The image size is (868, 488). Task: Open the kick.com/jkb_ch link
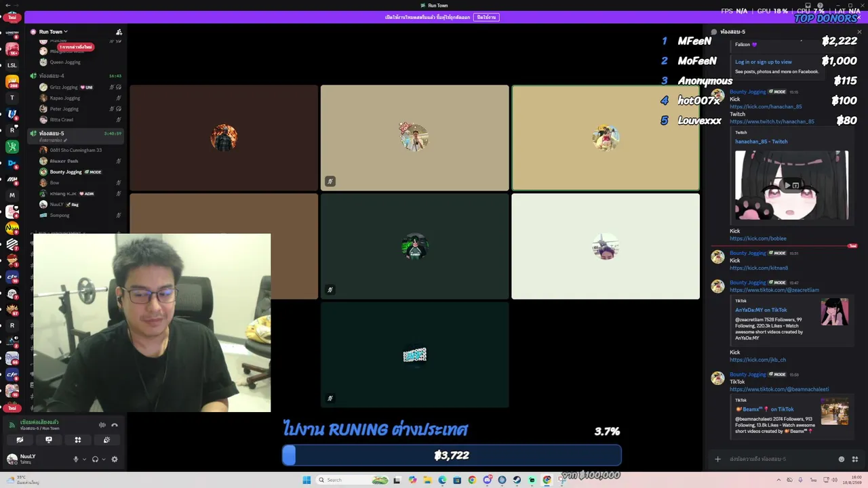pyautogui.click(x=758, y=360)
